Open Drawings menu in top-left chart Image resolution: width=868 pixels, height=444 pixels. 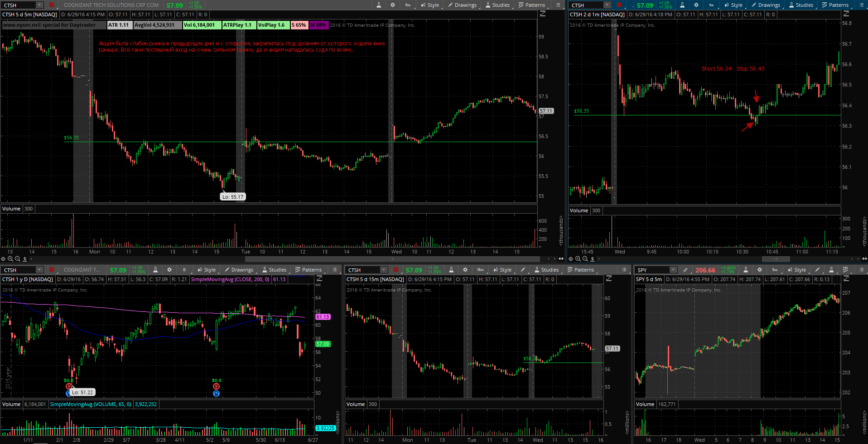pos(462,5)
